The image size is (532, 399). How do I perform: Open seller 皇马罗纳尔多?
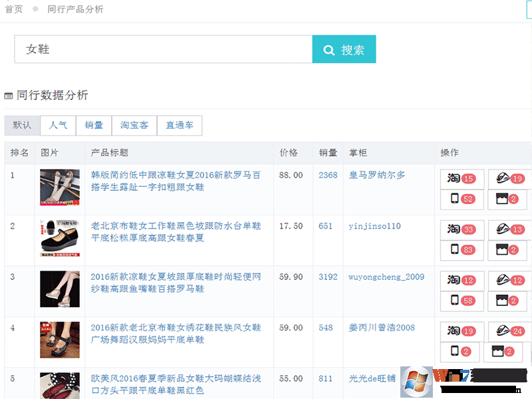377,176
